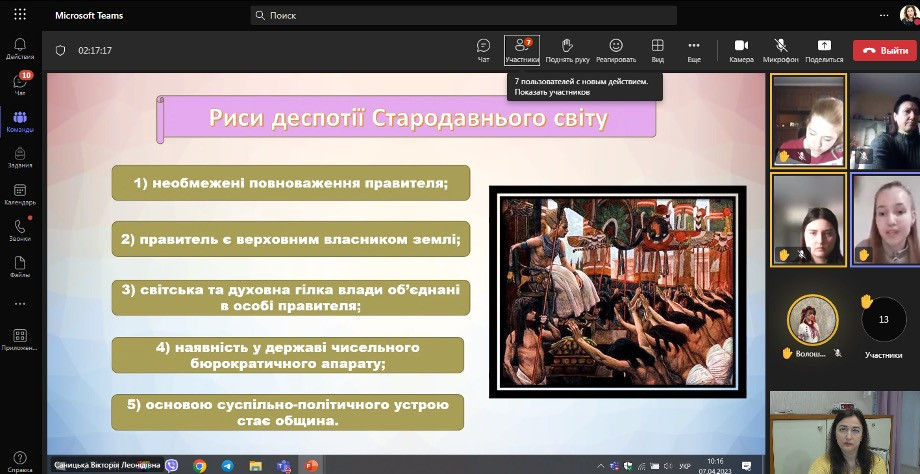
Task: Click slide item about бюрократичного апарату
Action: (288, 355)
